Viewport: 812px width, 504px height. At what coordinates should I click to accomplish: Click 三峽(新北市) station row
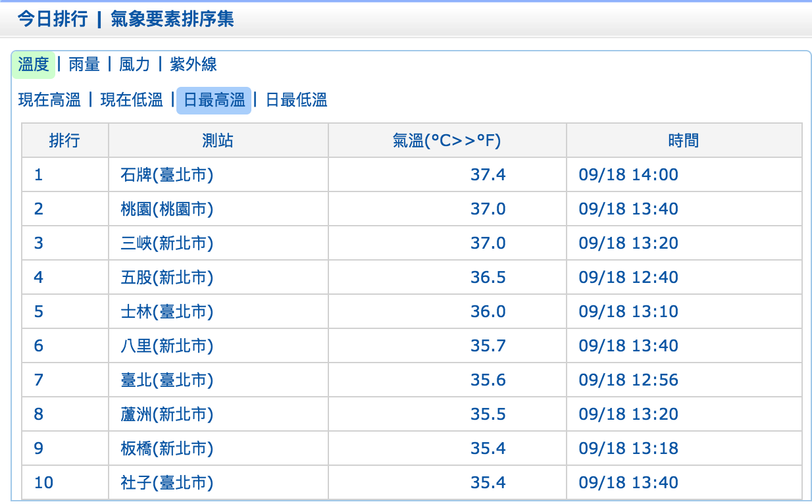coord(167,243)
